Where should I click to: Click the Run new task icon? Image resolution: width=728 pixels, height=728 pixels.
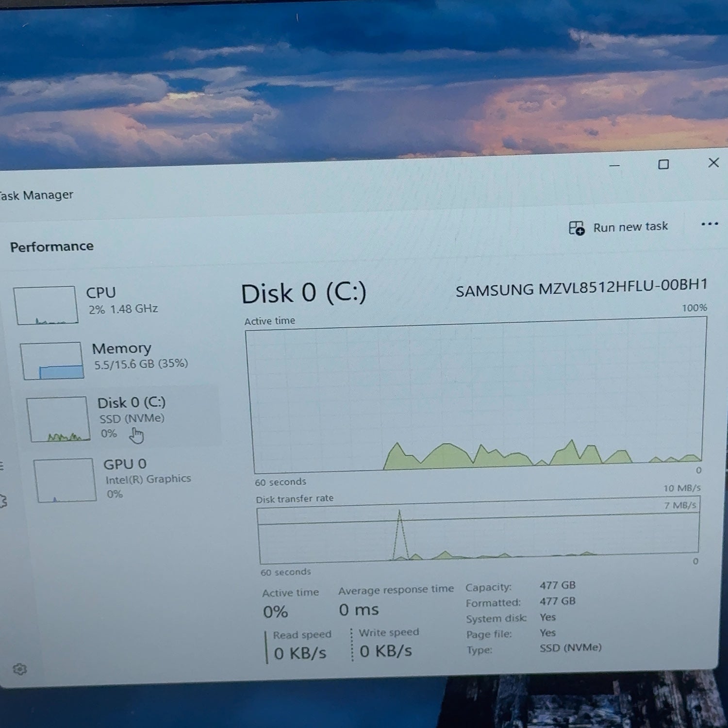point(577,228)
